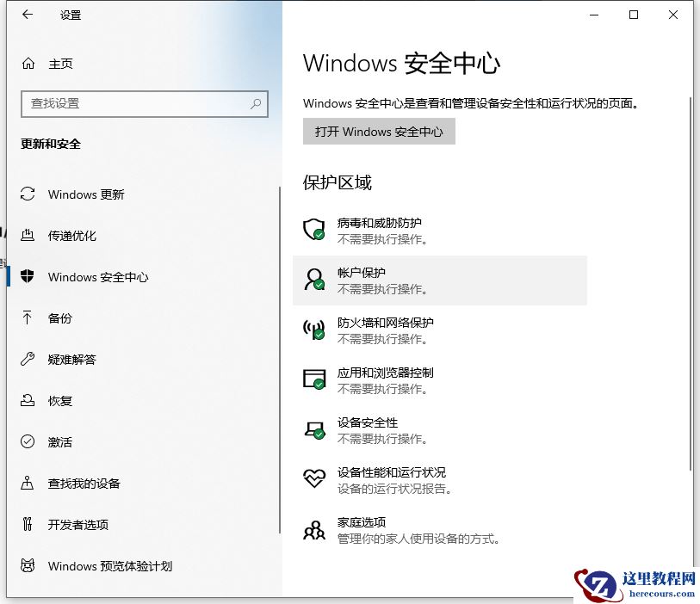Screen dimensions: 700x604
Task: 点击查找设置搜索框
Action: [144, 103]
